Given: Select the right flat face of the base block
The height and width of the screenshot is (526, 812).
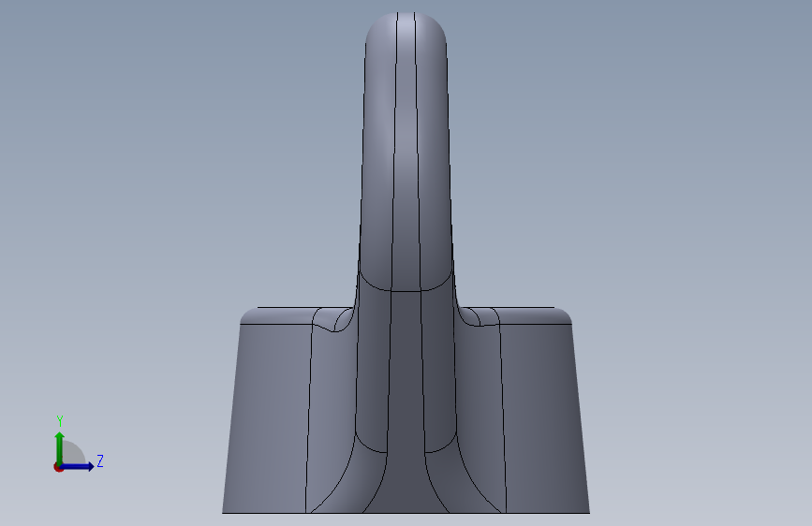Looking at the screenshot, I should pos(544,419).
